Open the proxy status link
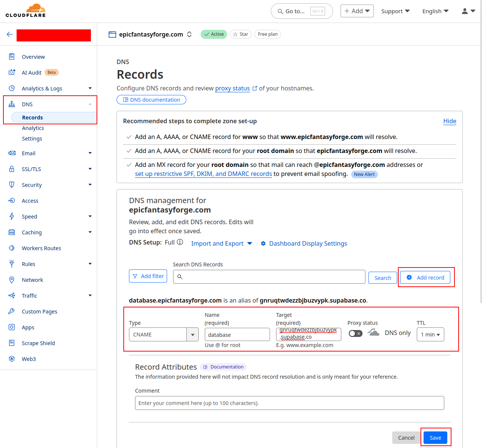Screen dimensions: 482x448 point(232,88)
